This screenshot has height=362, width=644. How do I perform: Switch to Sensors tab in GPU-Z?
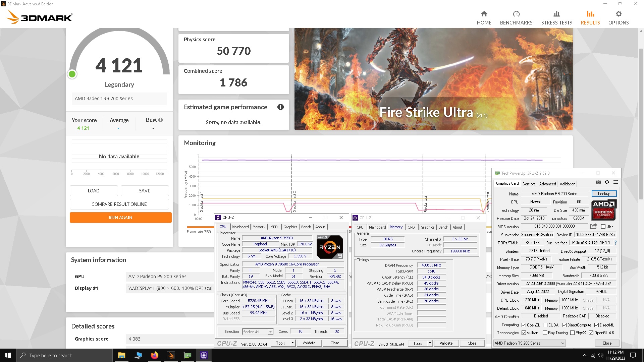click(x=529, y=184)
